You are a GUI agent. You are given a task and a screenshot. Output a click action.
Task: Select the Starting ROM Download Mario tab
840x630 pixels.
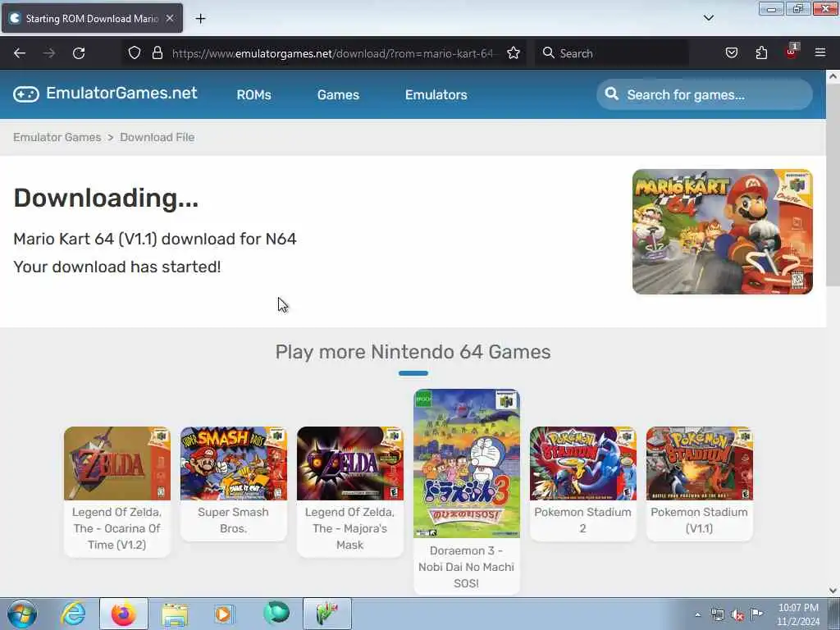point(92,18)
